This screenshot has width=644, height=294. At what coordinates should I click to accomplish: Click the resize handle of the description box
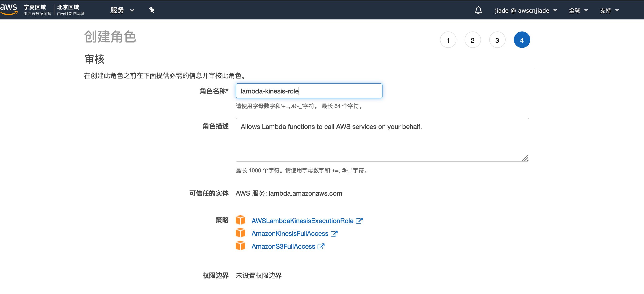pos(525,158)
